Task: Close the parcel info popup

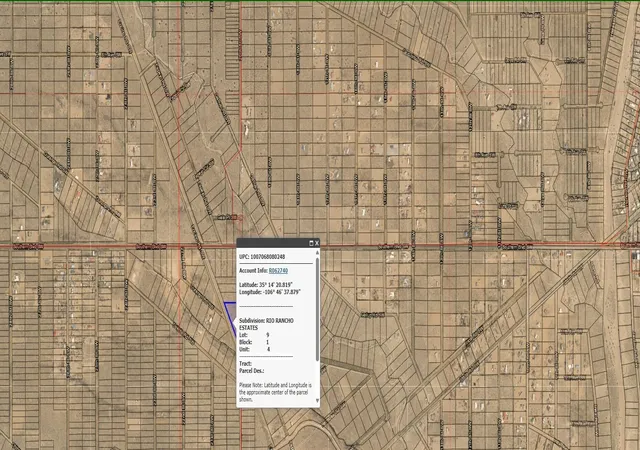Action: click(316, 243)
